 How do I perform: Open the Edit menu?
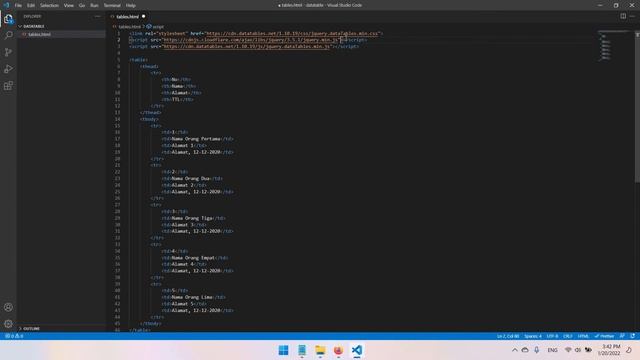click(31, 5)
